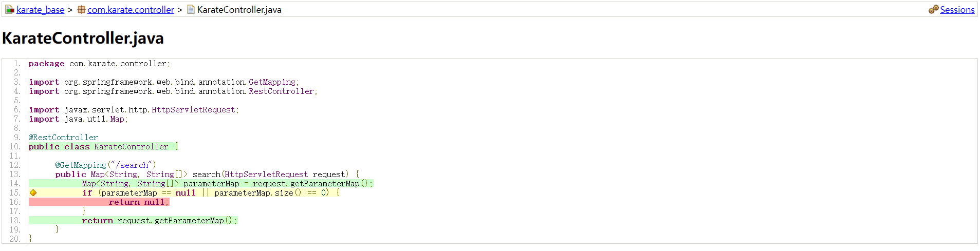Click the @GetMapping("/search") annotation

[105, 165]
